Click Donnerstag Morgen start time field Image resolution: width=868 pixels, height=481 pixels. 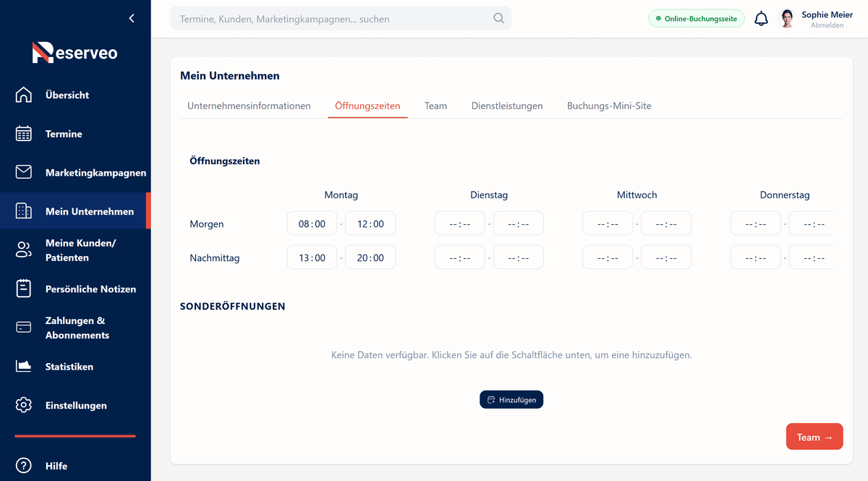[x=755, y=224]
